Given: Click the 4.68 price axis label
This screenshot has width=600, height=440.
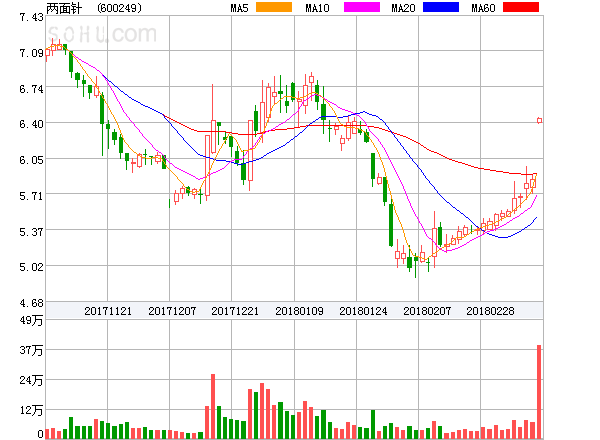Looking at the screenshot, I should (x=31, y=303).
